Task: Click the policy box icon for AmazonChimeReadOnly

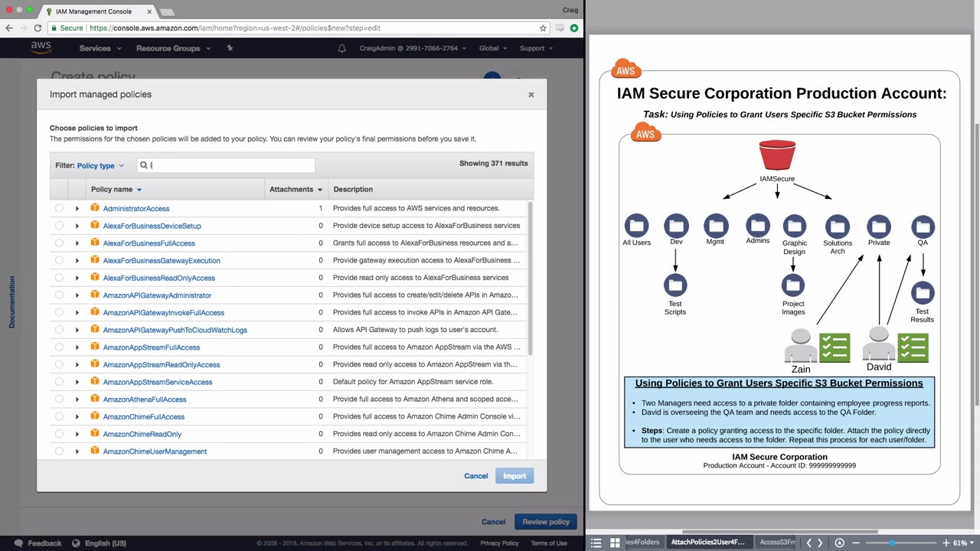Action: pyautogui.click(x=95, y=434)
